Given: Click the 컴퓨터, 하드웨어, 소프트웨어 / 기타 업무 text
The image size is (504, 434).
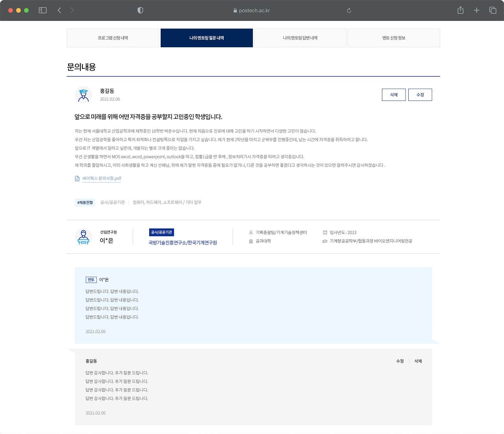Looking at the screenshot, I should [x=167, y=203].
